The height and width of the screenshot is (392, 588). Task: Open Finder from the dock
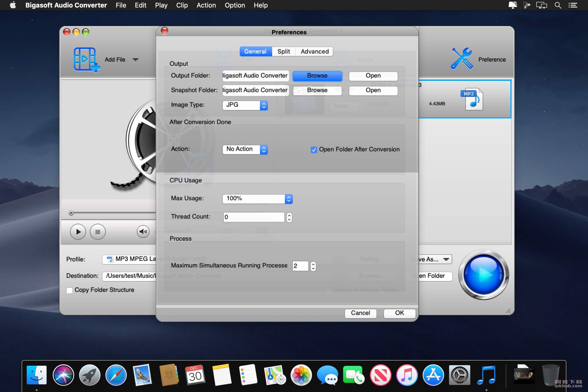click(x=36, y=375)
